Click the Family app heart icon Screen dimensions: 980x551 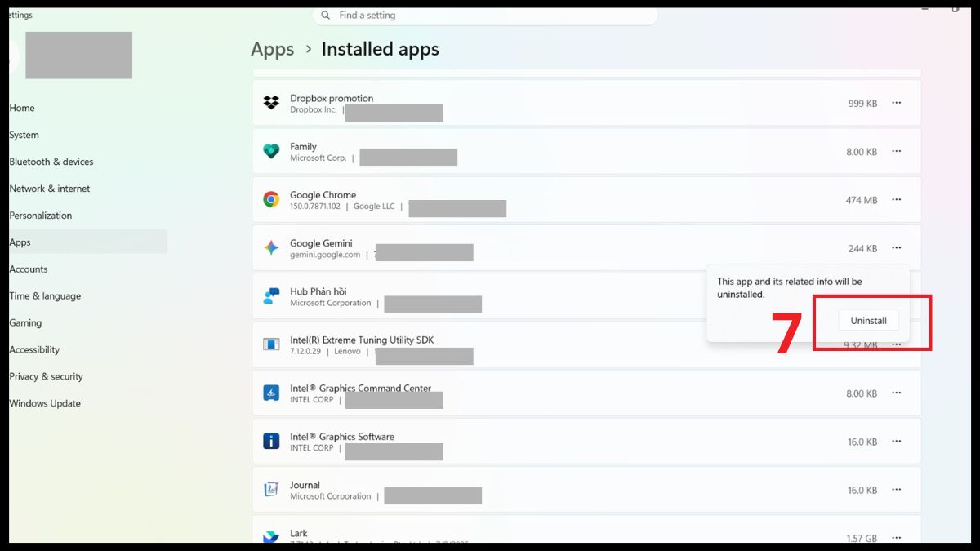pyautogui.click(x=271, y=151)
